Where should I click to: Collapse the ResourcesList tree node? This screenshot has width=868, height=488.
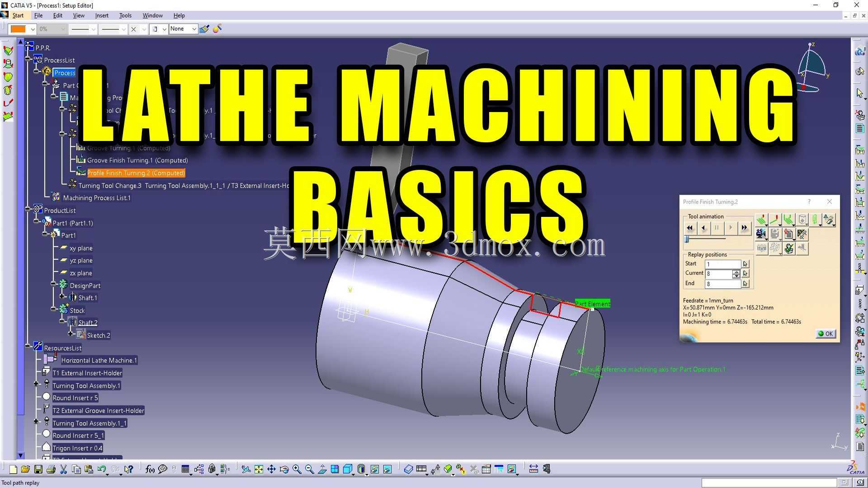[x=28, y=347]
